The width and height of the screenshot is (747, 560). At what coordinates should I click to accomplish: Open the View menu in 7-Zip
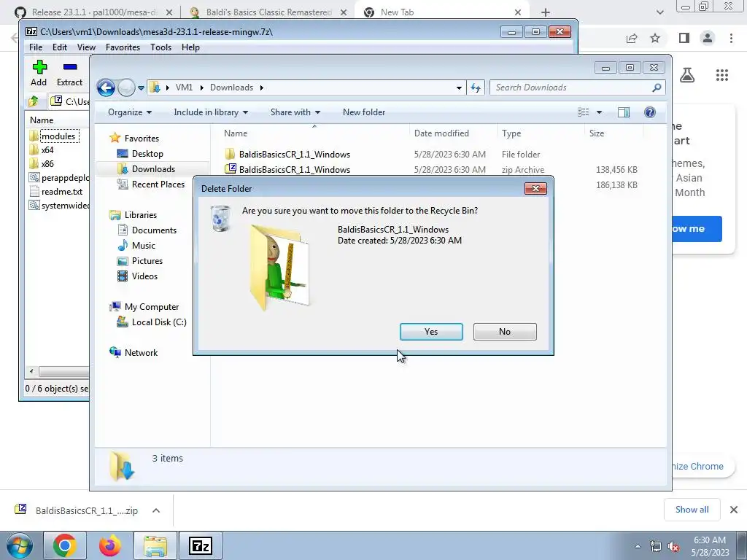pos(86,47)
